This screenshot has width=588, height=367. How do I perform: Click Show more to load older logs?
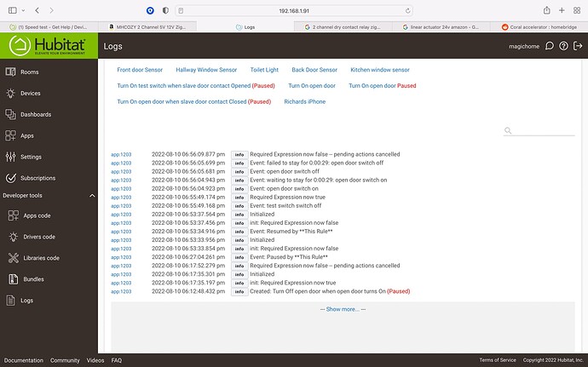point(343,309)
